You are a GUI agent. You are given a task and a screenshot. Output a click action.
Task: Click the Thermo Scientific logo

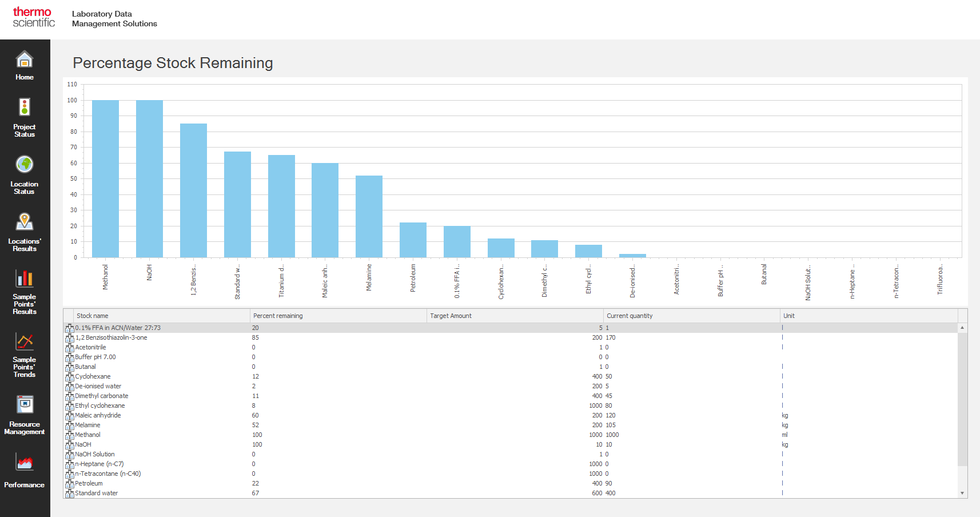[34, 17]
